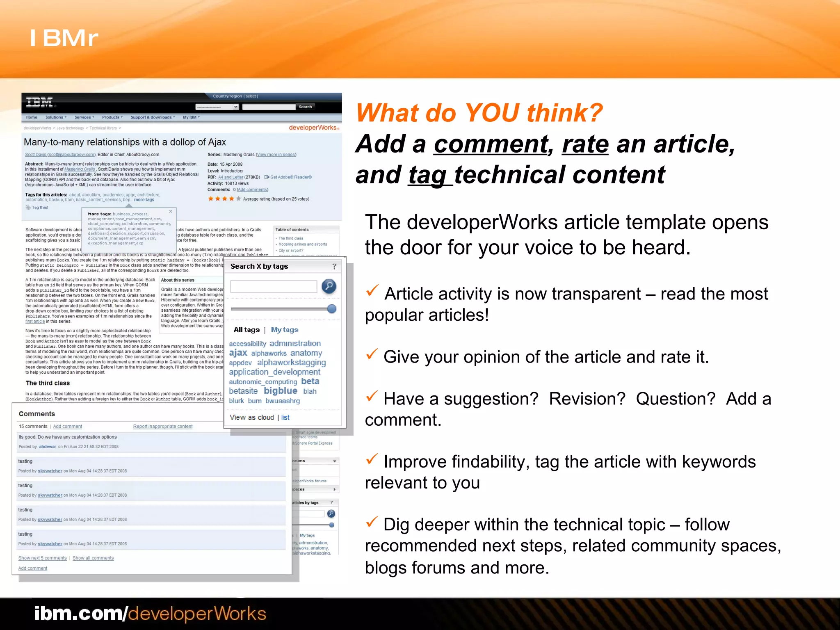Viewport: 840px width, 630px height.
Task: Click the header Search button
Action: (305, 107)
